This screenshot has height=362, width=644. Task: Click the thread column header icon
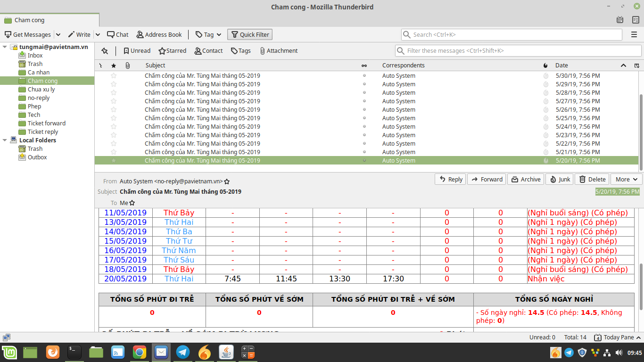pyautogui.click(x=100, y=66)
